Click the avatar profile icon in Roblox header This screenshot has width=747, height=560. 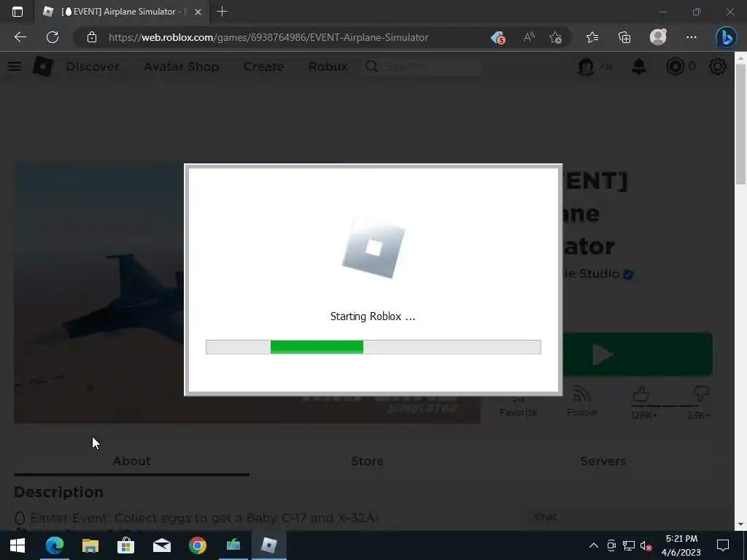(x=586, y=66)
